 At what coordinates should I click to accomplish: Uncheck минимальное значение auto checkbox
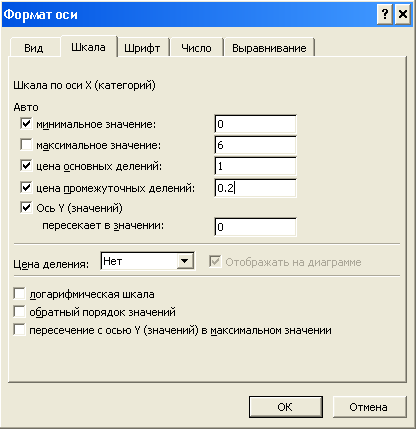click(x=26, y=124)
